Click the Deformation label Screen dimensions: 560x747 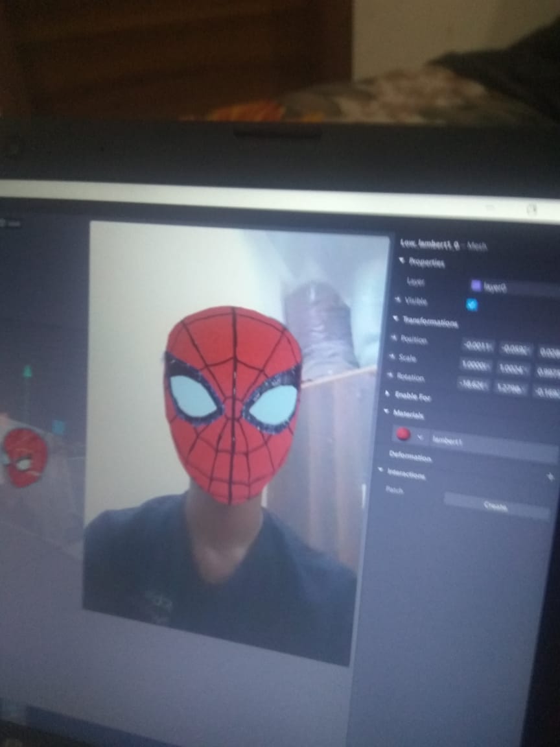click(x=410, y=456)
